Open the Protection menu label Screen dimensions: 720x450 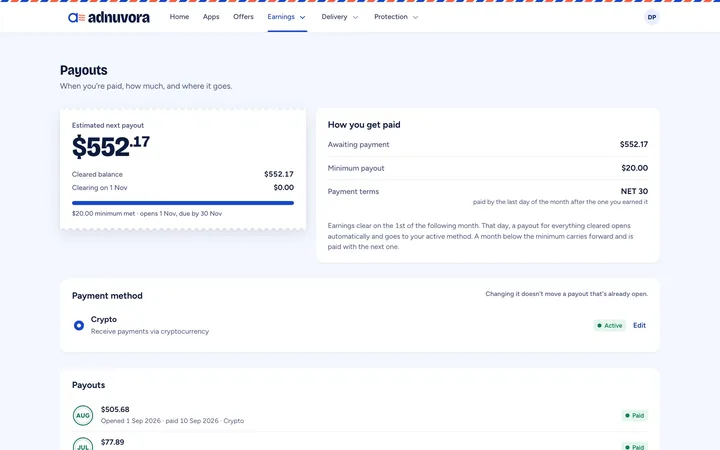click(x=391, y=17)
